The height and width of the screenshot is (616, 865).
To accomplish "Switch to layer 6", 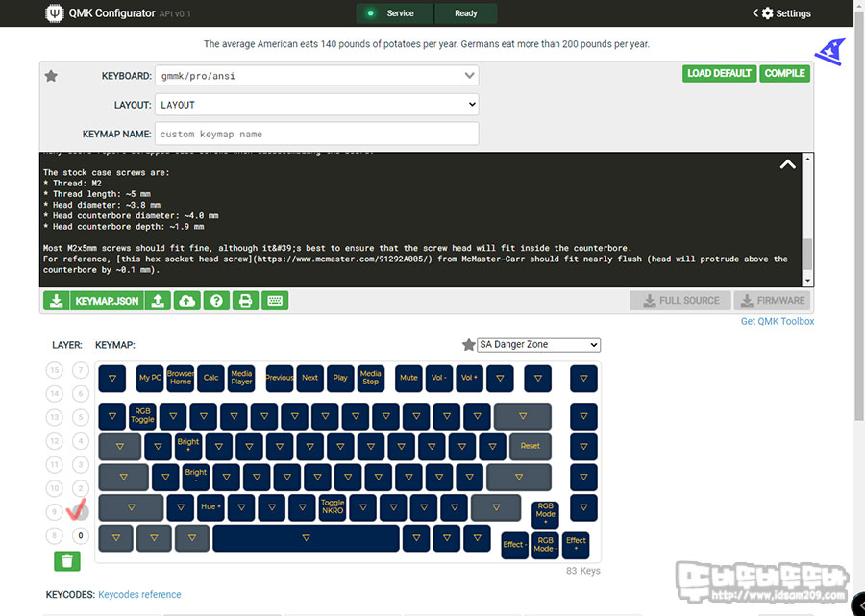I will [x=81, y=393].
